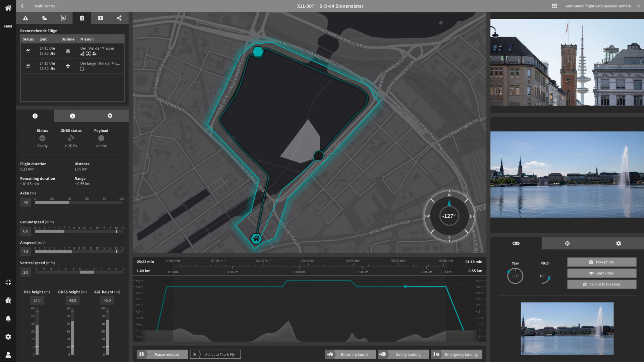Open notifications bell in sidebar
The image size is (644, 362).
click(8, 318)
